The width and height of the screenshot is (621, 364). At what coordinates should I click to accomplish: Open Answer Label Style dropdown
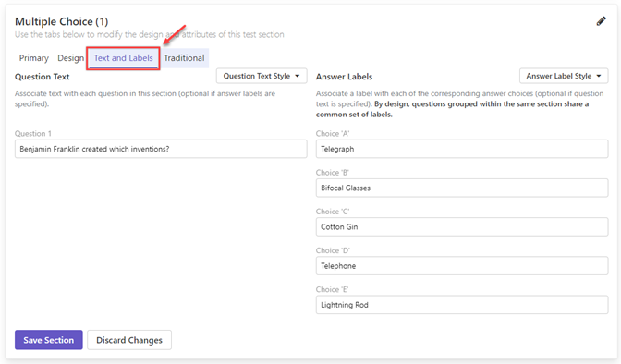pos(564,76)
